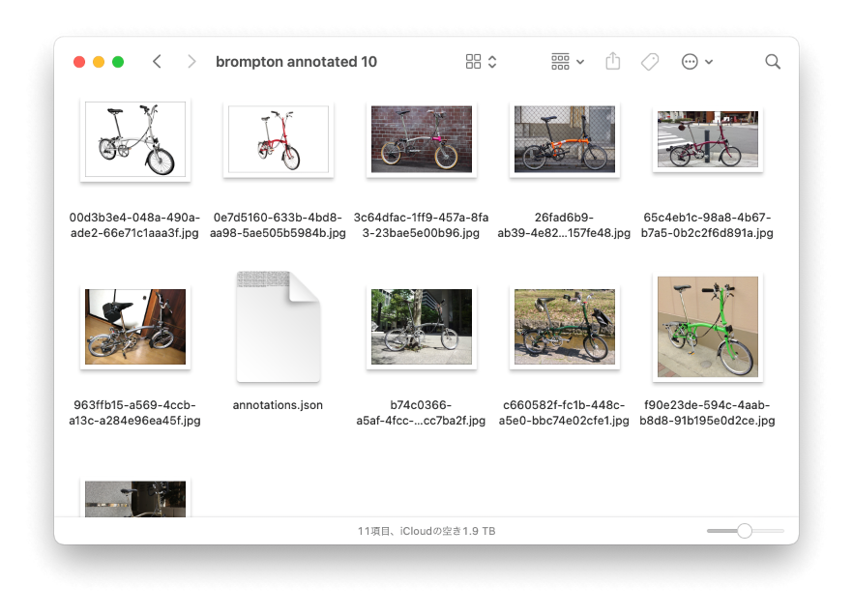Open the search magnifier icon
This screenshot has height=616, width=853.
[773, 62]
